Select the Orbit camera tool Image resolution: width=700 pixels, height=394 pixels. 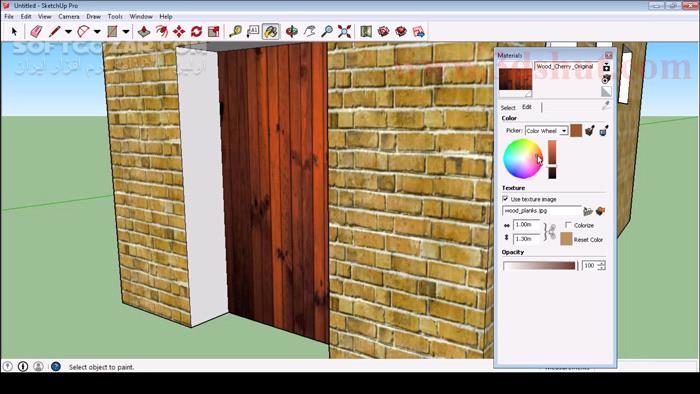pos(292,32)
